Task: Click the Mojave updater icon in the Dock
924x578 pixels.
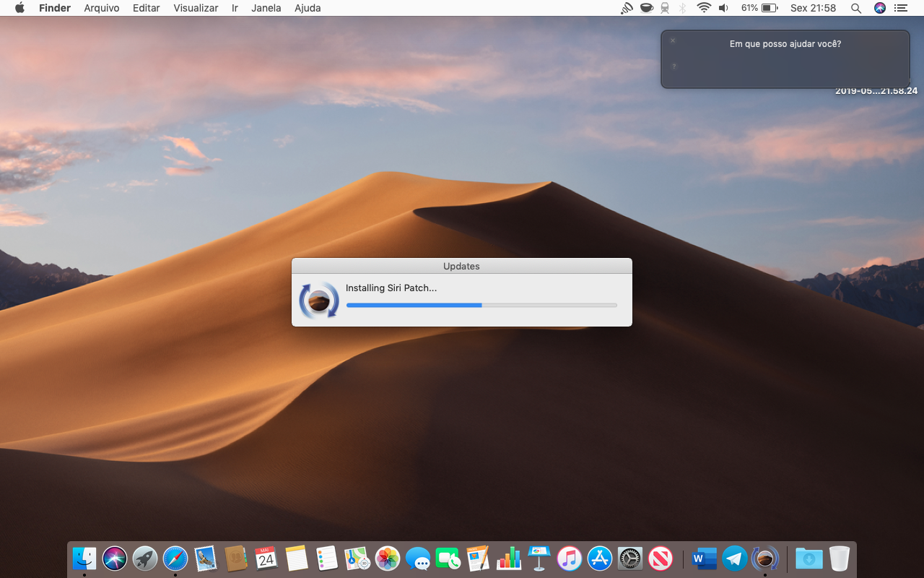Action: (x=765, y=558)
